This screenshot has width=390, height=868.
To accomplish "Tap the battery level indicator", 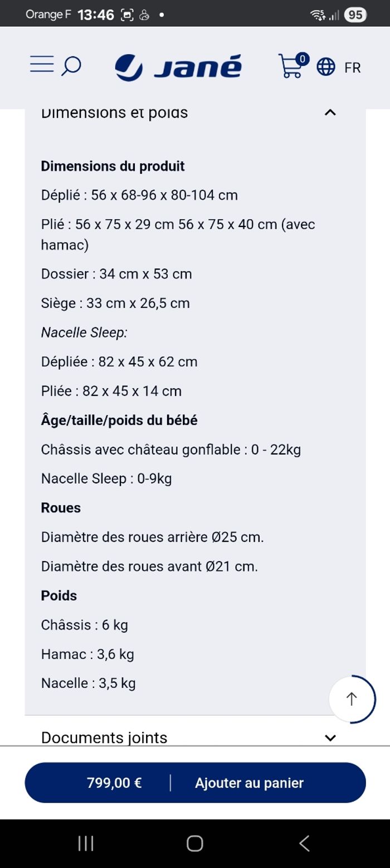I will (355, 15).
